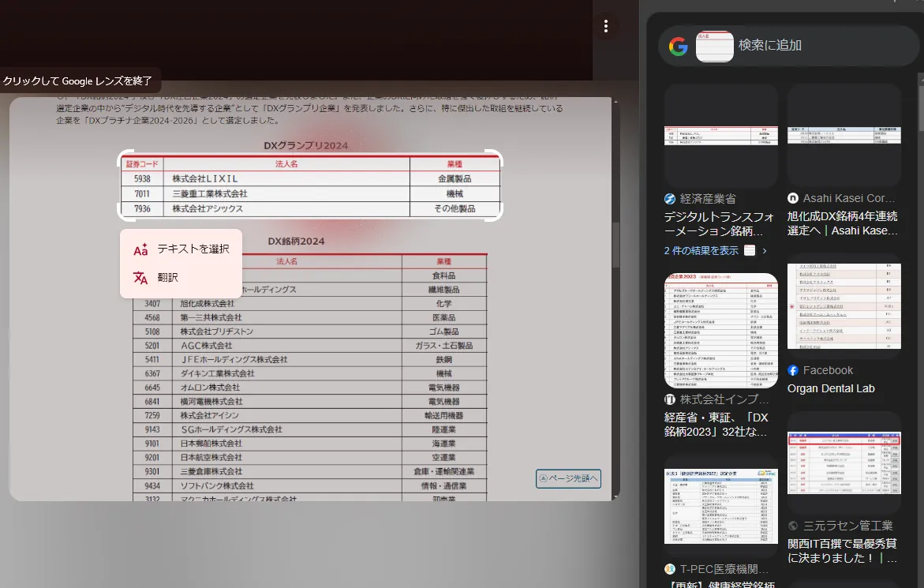Click the T-PEC site favicon
This screenshot has width=924, height=588.
click(x=669, y=569)
